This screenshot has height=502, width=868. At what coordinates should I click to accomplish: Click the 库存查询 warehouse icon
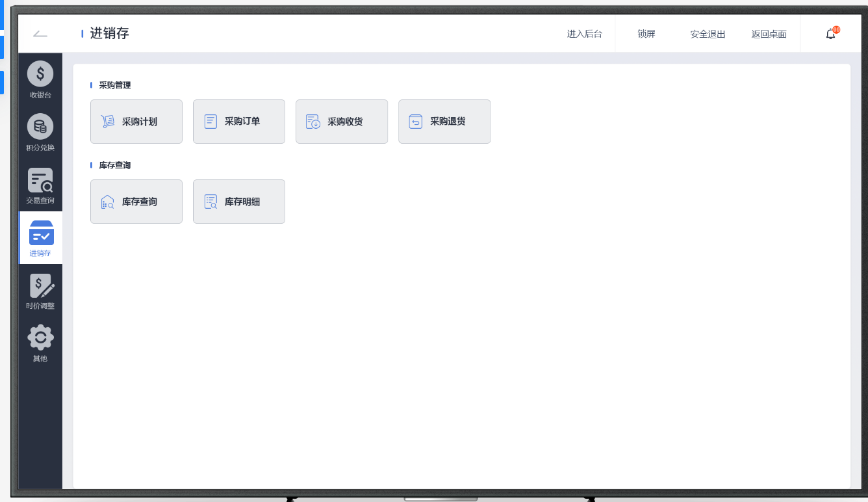pyautogui.click(x=108, y=202)
